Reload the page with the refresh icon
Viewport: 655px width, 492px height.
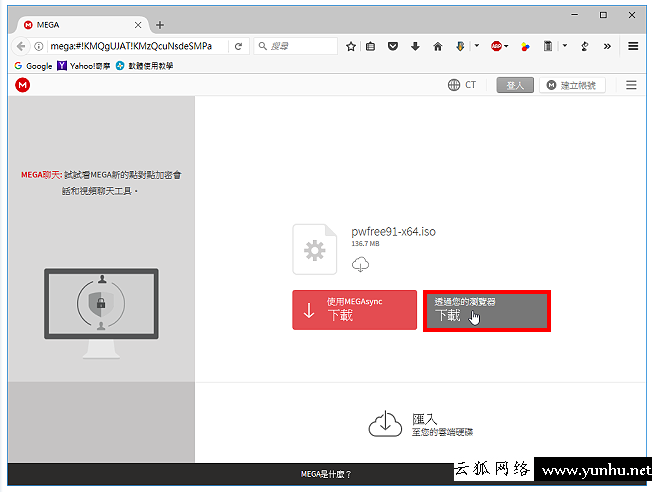point(238,46)
